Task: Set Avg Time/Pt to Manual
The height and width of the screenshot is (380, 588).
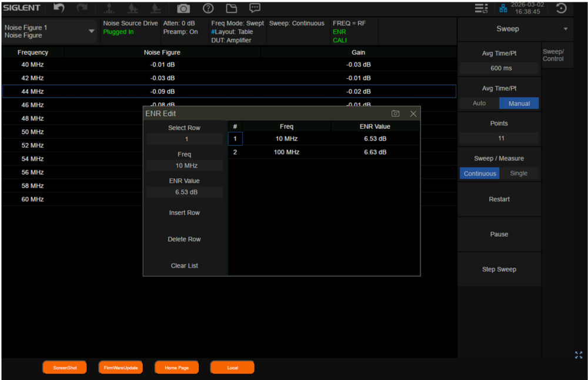Action: [x=519, y=104]
